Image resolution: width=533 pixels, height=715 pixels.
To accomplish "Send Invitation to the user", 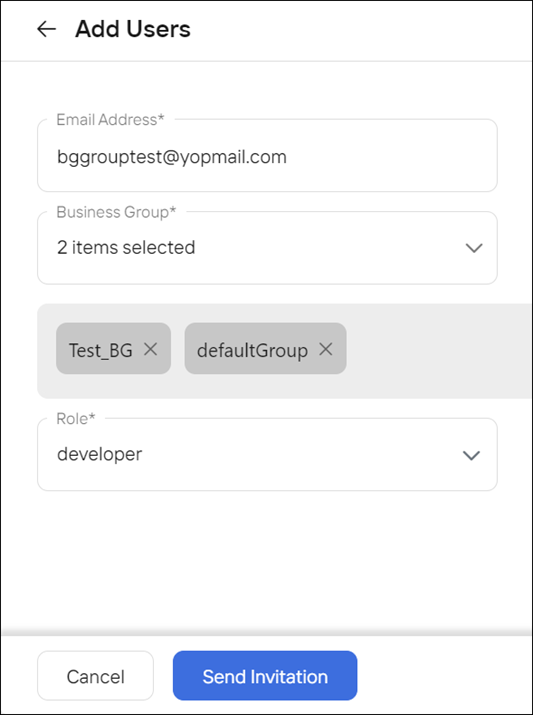I will [265, 676].
